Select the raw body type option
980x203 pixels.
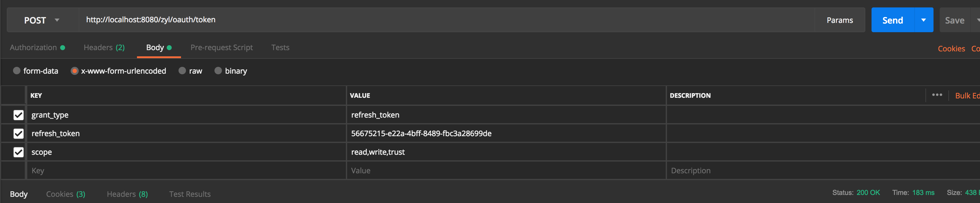click(183, 71)
